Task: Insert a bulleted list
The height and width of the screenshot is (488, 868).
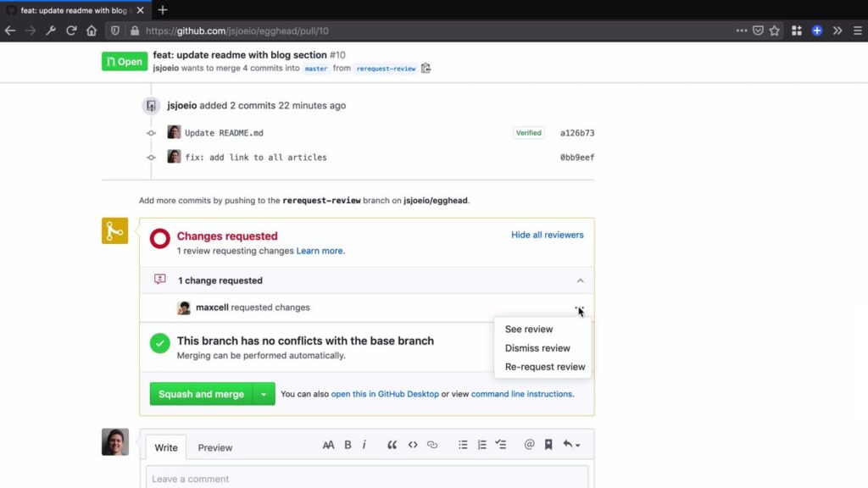Action: [x=463, y=444]
